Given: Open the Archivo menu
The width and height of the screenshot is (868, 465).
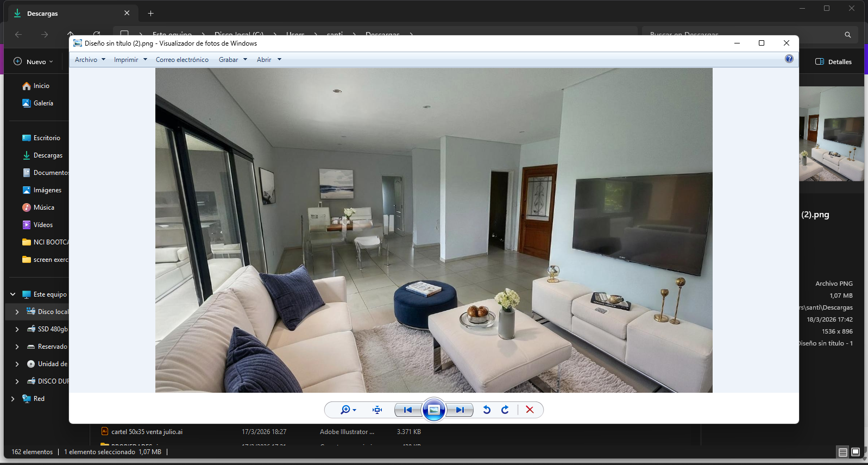Looking at the screenshot, I should (90, 60).
